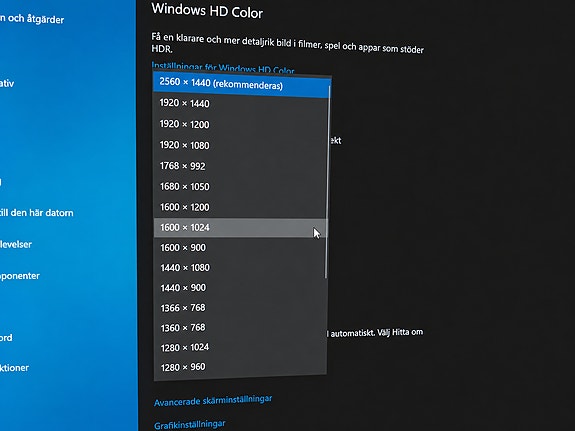This screenshot has width=575, height=431.
Task: Select the highlighted 1600 × 1024 option
Action: (x=240, y=227)
